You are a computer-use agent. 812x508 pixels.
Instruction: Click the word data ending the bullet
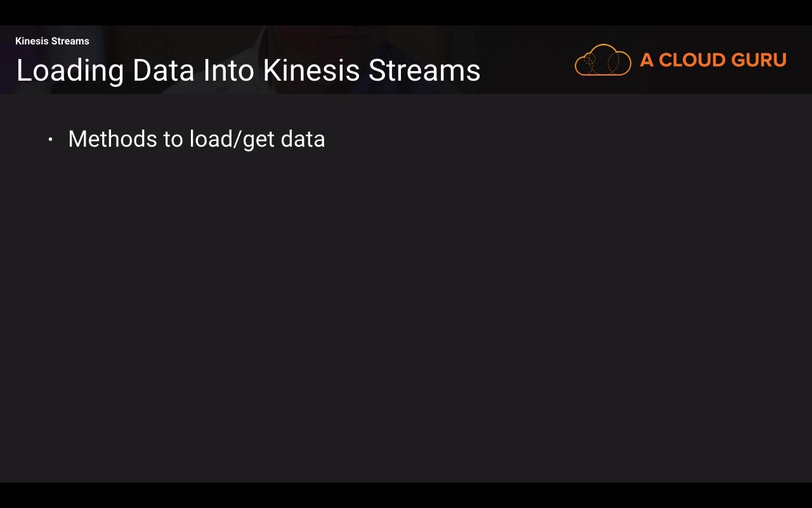[303, 139]
